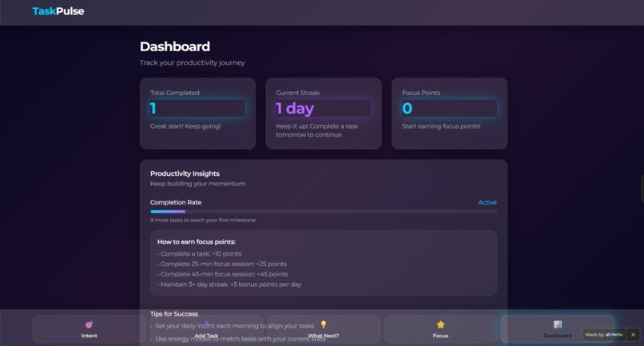Open the Dashboard tab
The width and height of the screenshot is (644, 346).
click(x=558, y=329)
